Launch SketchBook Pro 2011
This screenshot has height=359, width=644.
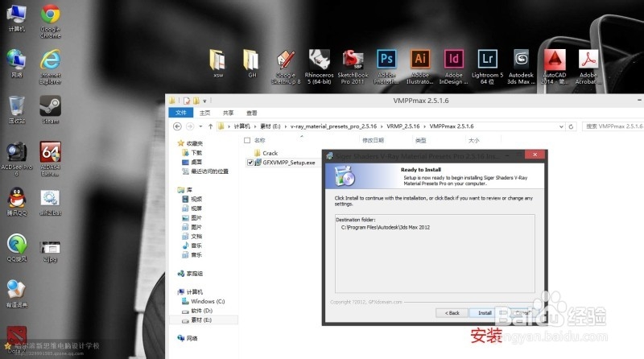coord(353,67)
